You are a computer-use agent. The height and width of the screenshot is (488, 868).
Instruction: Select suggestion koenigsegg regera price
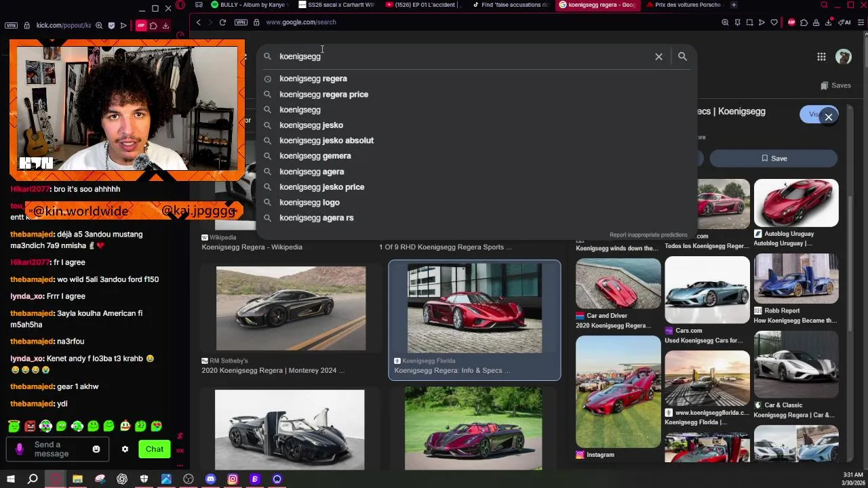323,94
